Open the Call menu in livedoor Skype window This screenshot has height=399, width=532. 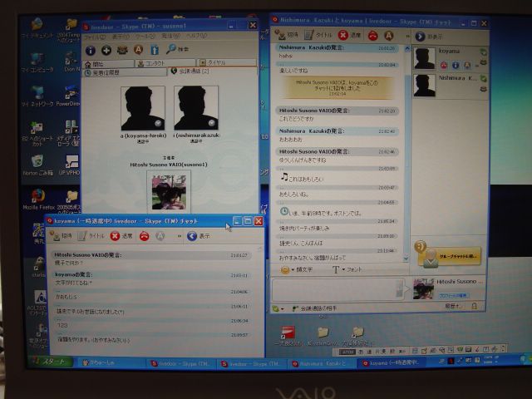(x=170, y=36)
